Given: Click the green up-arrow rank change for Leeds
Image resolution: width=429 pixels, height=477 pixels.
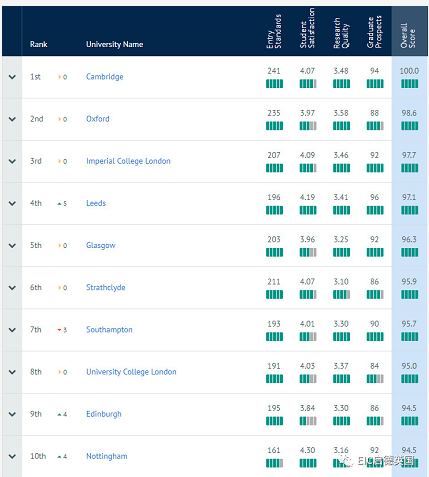Looking at the screenshot, I should pos(62,203).
